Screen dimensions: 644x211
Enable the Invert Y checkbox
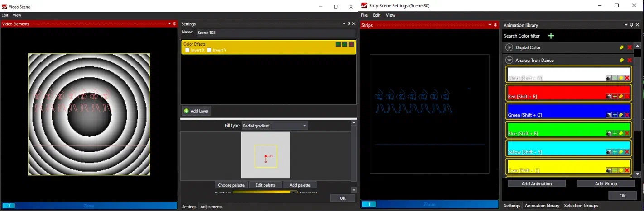tap(209, 50)
